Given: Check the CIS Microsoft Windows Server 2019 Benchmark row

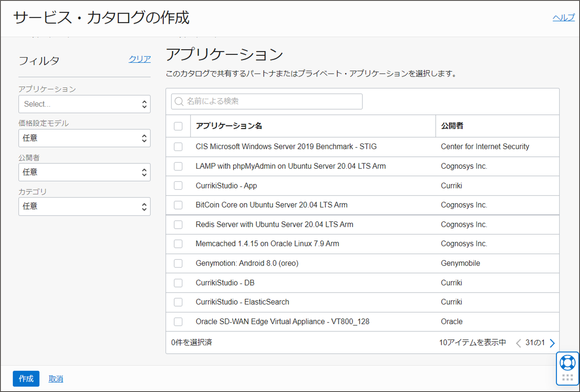Looking at the screenshot, I should pos(178,147).
